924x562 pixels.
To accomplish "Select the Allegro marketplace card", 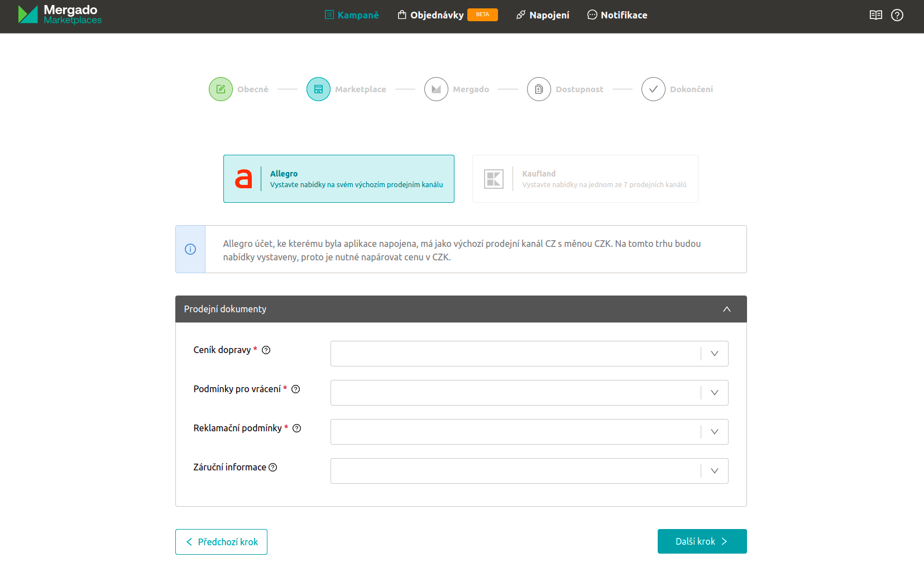I will pos(338,179).
